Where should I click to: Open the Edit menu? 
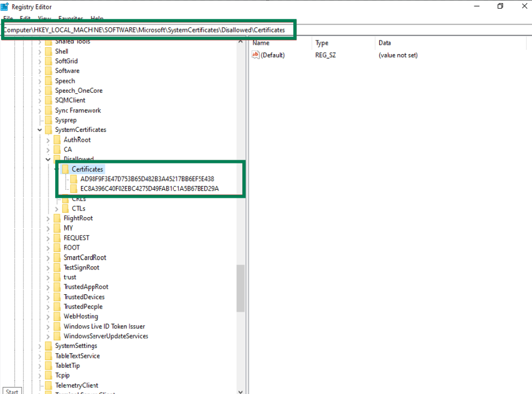tap(26, 18)
